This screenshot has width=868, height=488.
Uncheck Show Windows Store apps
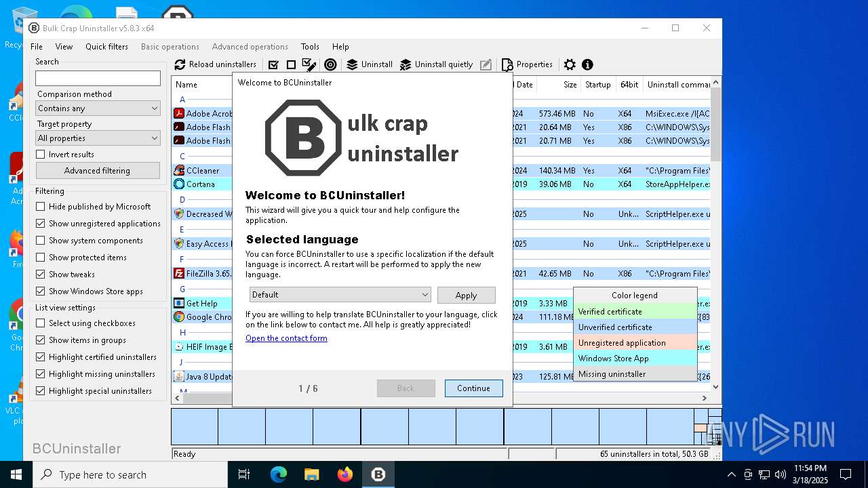(41, 291)
